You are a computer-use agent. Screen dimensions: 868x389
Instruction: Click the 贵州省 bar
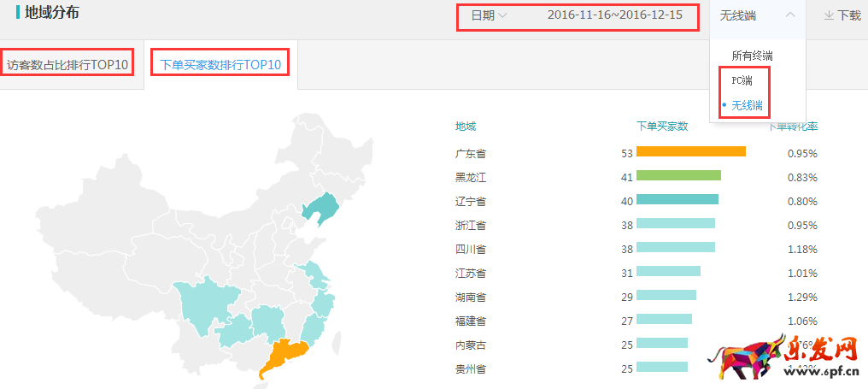pos(662,367)
